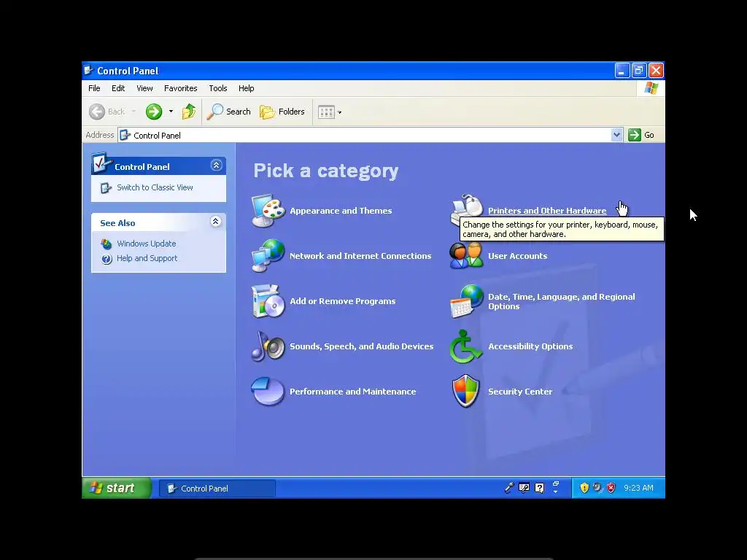Click the Add or Remove Programs link
The image size is (747, 560).
pos(343,301)
